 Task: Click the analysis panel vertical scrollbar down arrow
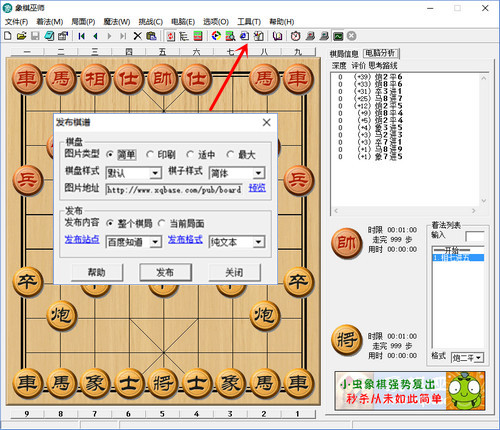[484, 201]
